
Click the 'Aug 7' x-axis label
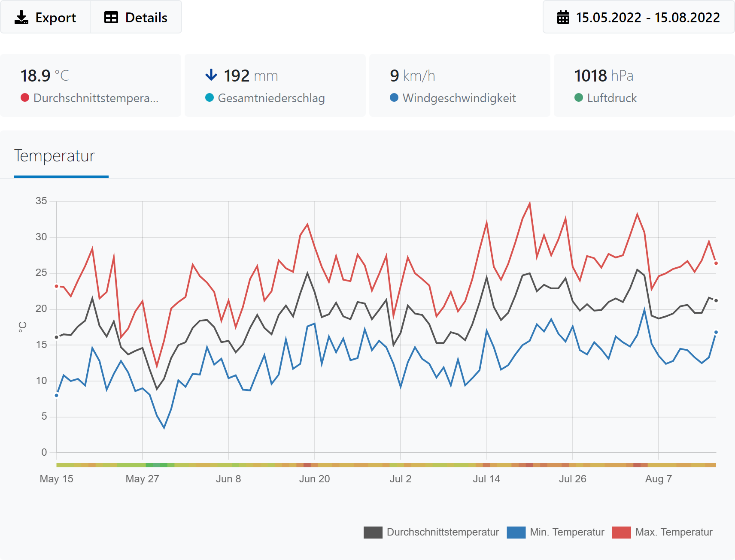659,479
